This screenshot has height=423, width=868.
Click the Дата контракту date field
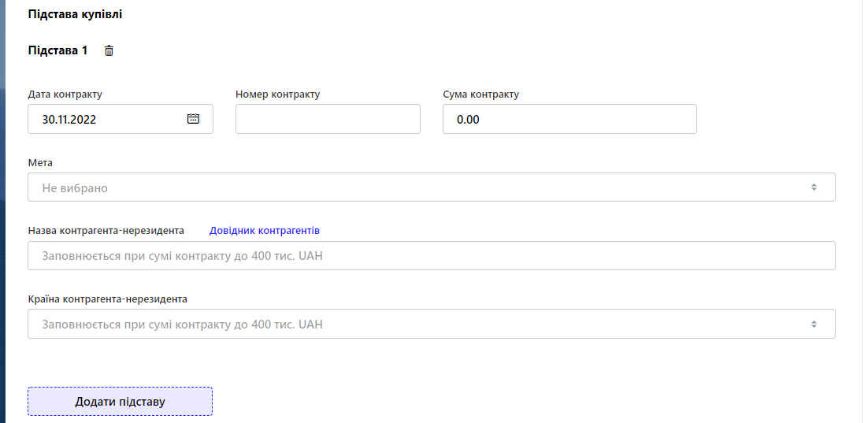tap(121, 119)
